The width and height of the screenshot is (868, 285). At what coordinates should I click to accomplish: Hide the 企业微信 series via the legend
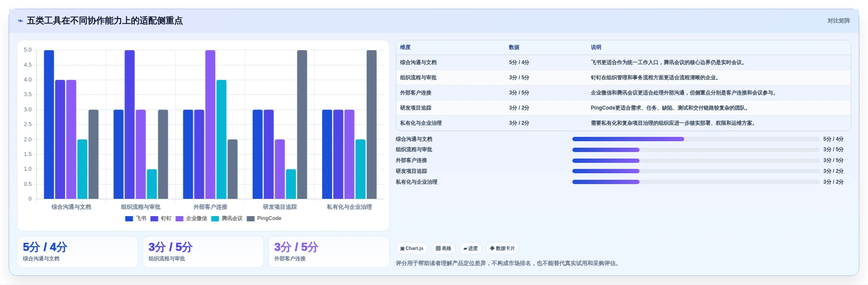191,219
